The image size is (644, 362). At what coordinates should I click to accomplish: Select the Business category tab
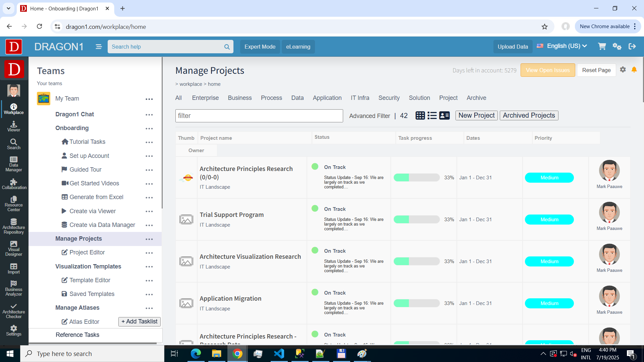tap(240, 98)
